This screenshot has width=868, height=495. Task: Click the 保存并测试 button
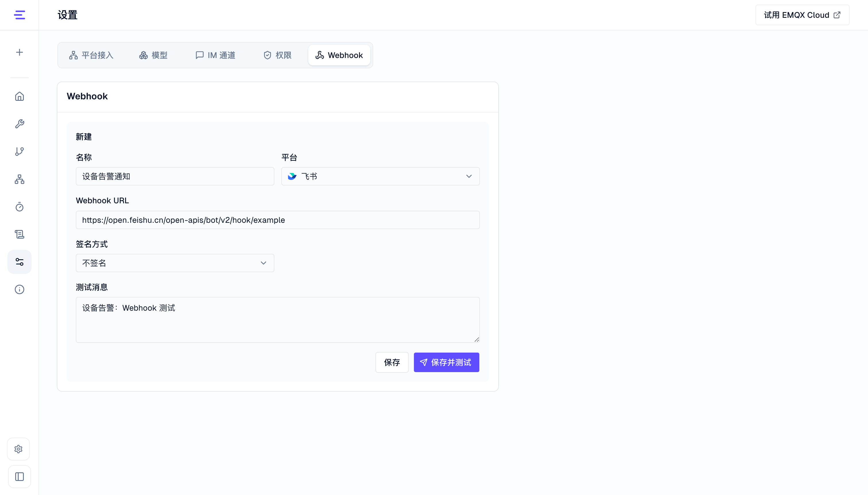click(x=446, y=362)
